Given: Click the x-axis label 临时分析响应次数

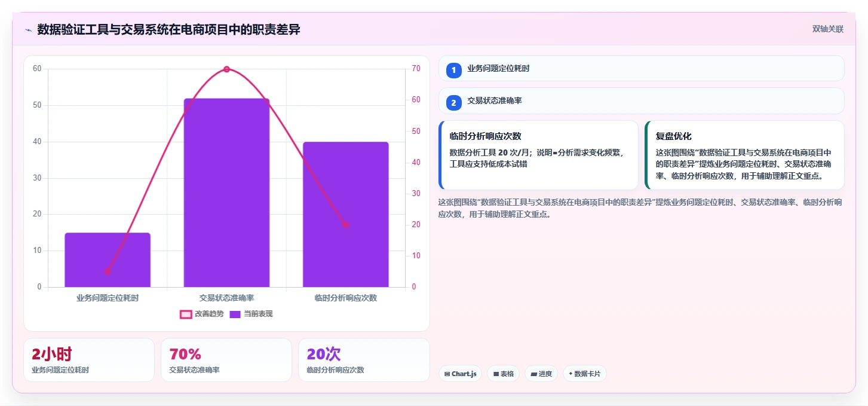Looking at the screenshot, I should click(346, 298).
